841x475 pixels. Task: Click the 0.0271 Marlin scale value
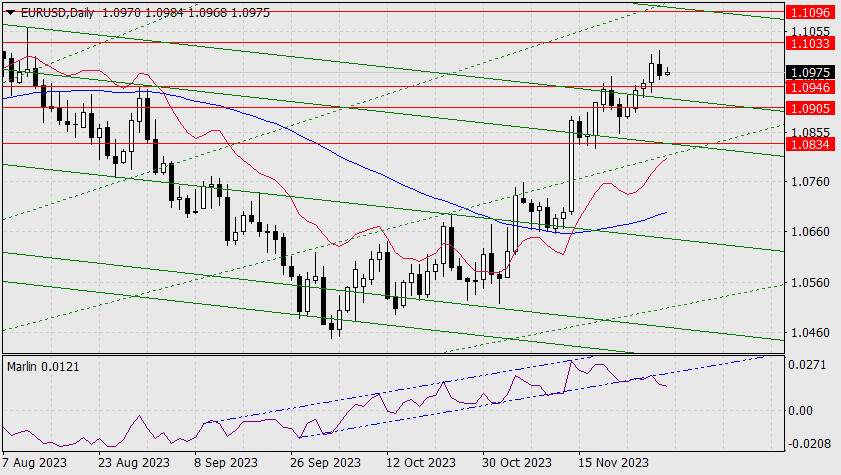(807, 365)
